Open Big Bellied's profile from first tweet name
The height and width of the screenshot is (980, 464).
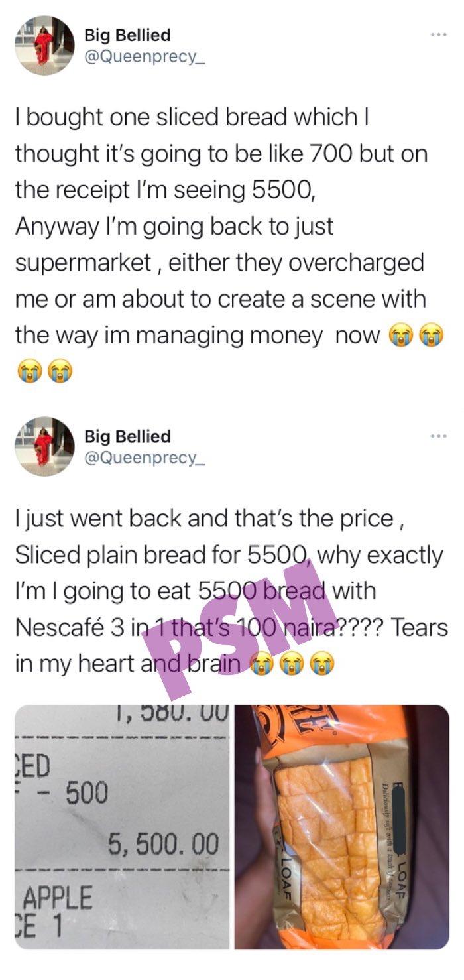127,34
